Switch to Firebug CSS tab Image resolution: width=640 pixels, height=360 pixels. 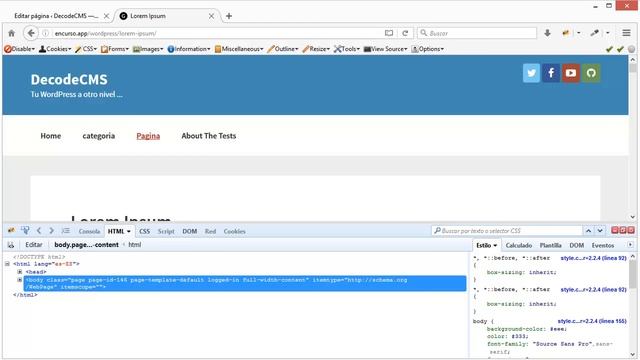(x=144, y=231)
